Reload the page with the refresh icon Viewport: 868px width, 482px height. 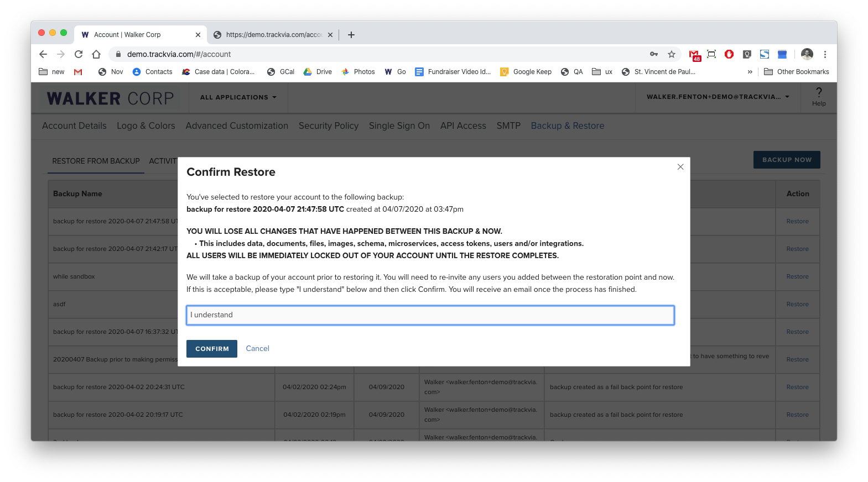pyautogui.click(x=79, y=54)
